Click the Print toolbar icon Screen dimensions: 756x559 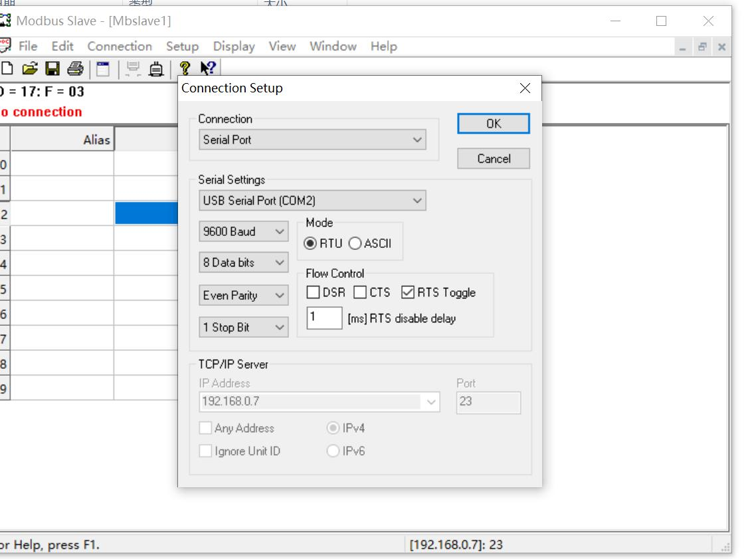[x=75, y=68]
